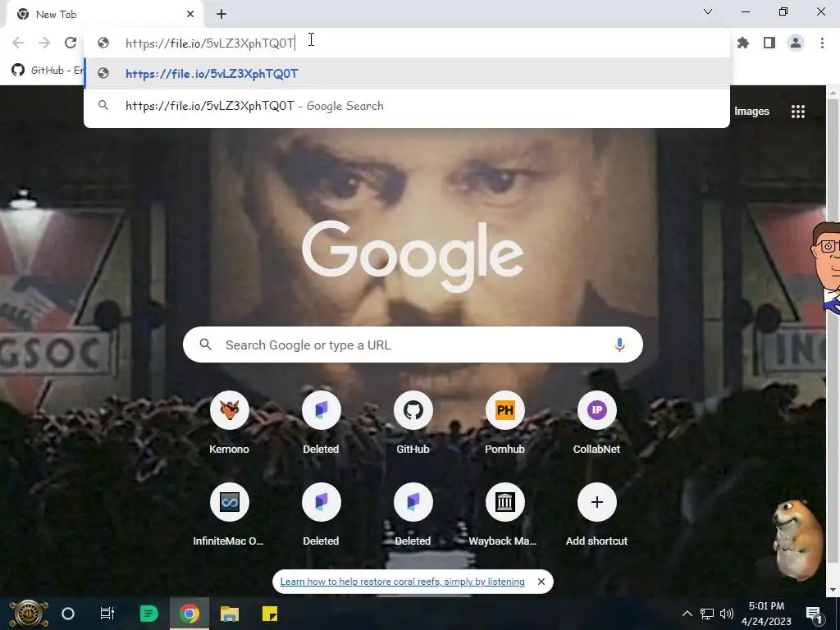
Task: Open the Start menu button
Action: click(x=28, y=614)
